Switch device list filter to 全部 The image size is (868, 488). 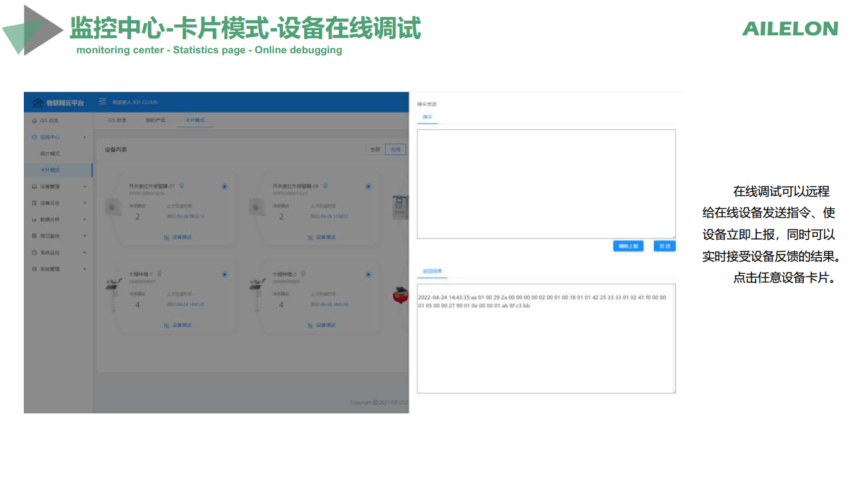coord(374,149)
